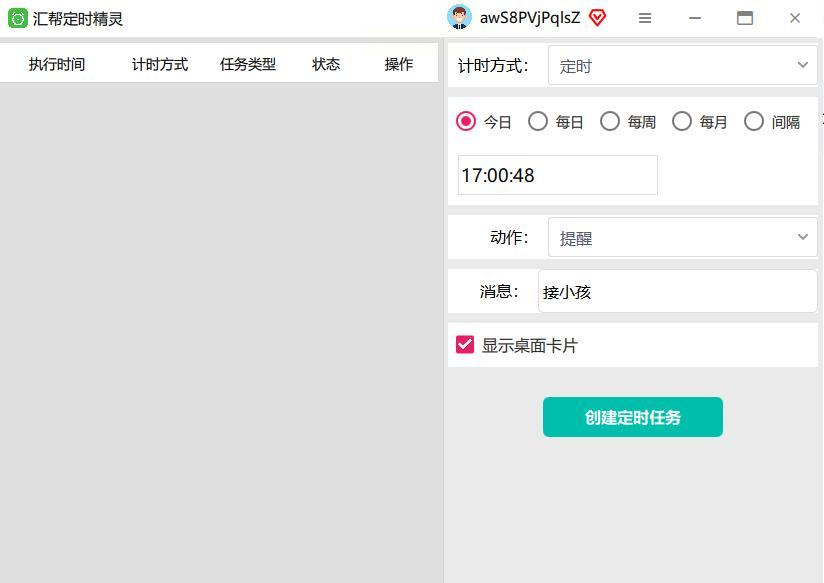
Task: Click the username awS8PVjPqlsZ
Action: tap(530, 18)
